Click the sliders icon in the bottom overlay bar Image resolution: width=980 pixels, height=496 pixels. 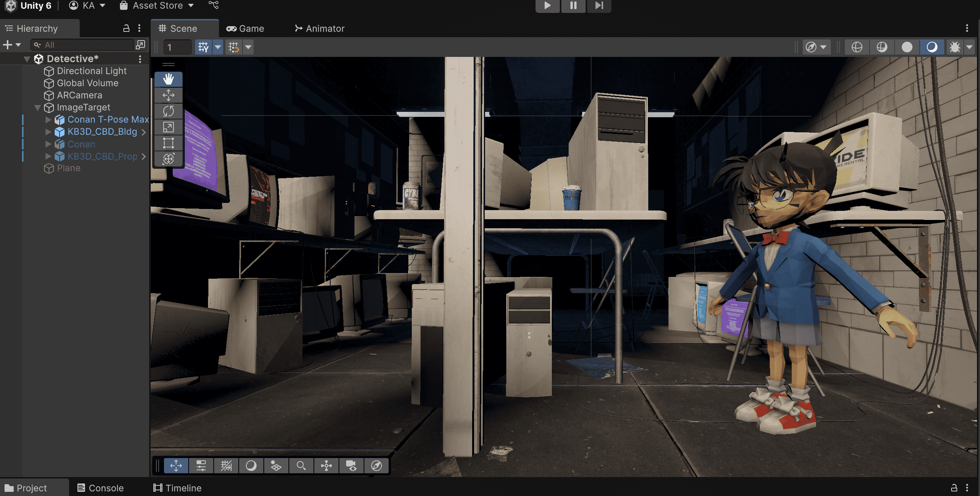[201, 466]
